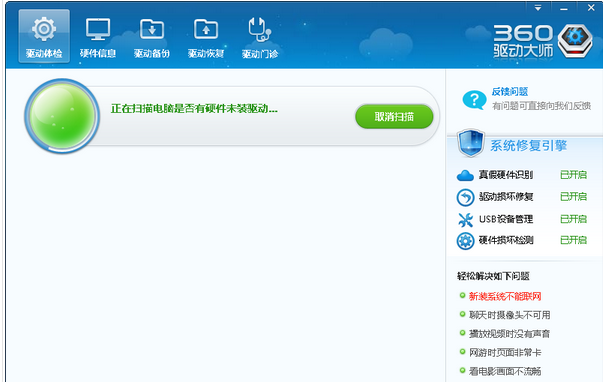The height and width of the screenshot is (382, 603).
Task: Open the 反馈问题 link
Action: tap(510, 92)
